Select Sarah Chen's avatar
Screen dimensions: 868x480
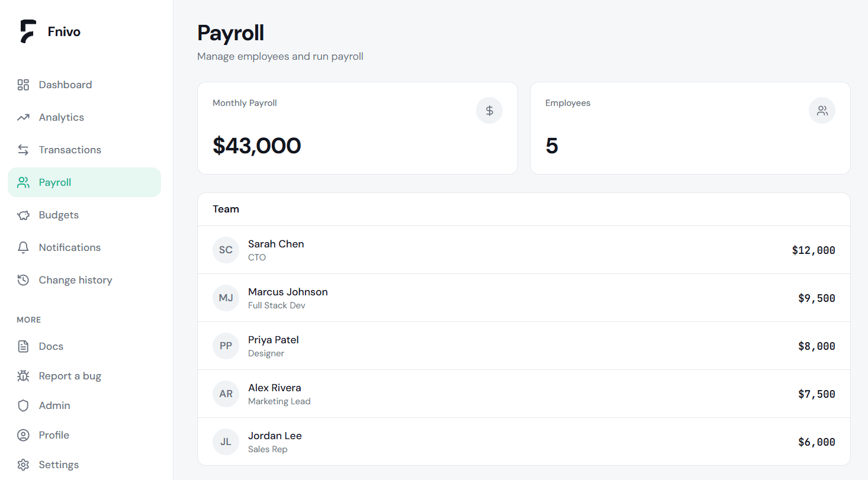226,250
